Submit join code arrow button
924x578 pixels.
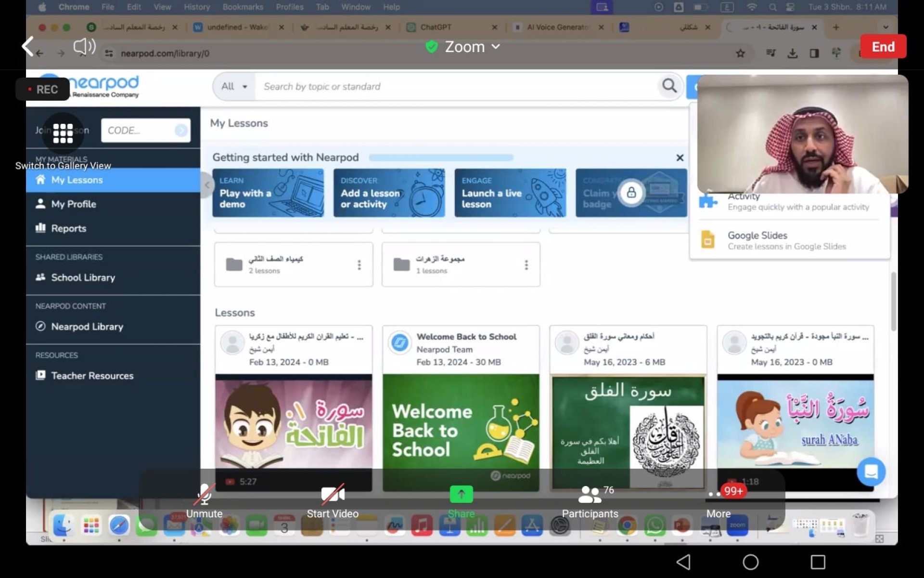[181, 131]
